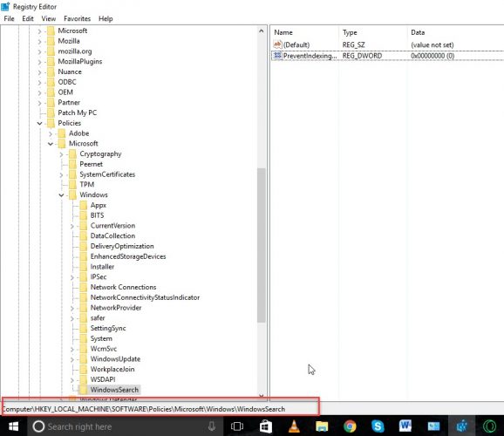
Task: Expand the WindowsUpdate key
Action: [x=72, y=359]
